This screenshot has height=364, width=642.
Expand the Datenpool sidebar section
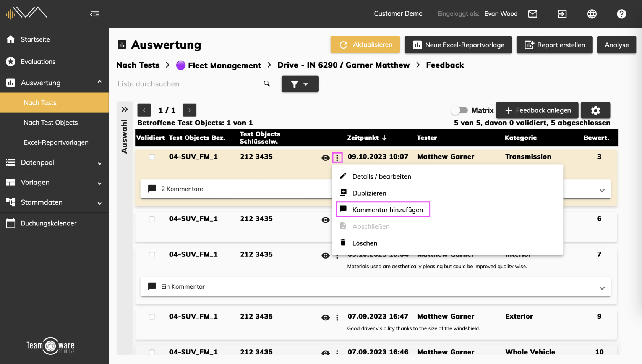coord(100,163)
